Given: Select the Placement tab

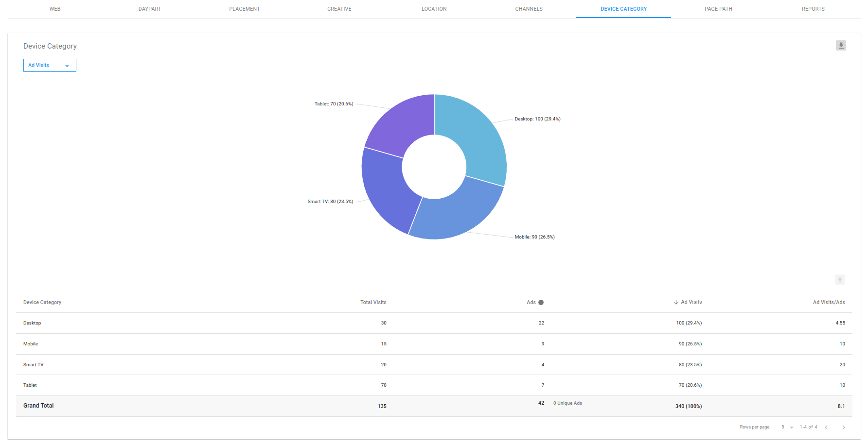Looking at the screenshot, I should click(245, 9).
